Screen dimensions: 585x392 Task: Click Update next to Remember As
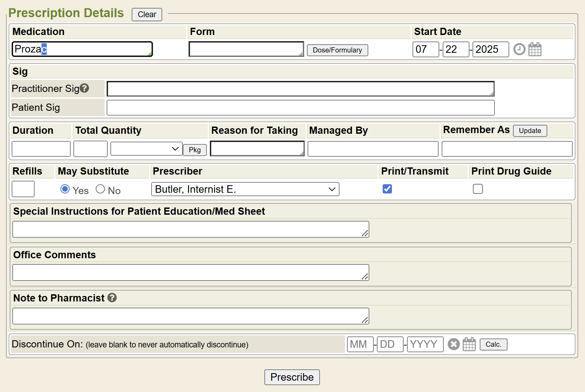coord(529,131)
